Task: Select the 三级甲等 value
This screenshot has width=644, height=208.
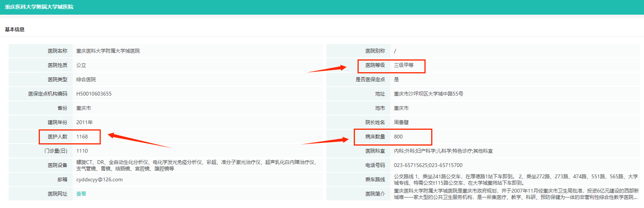Action: [x=404, y=65]
